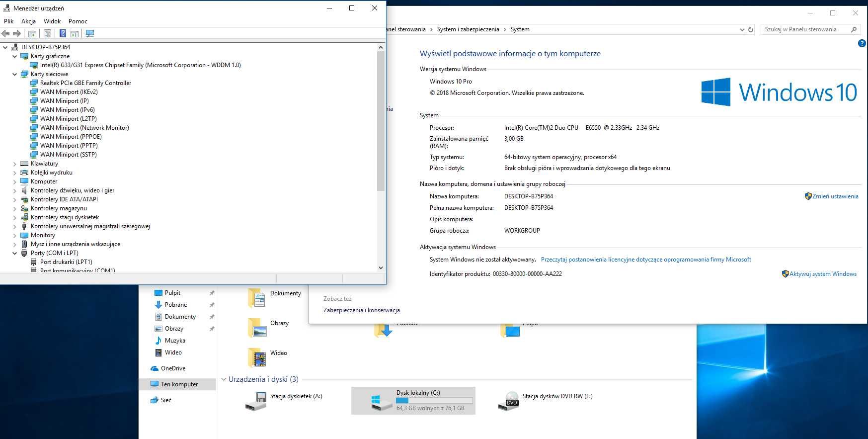Open the address bar history dropdown in System
868x439 pixels.
[742, 29]
